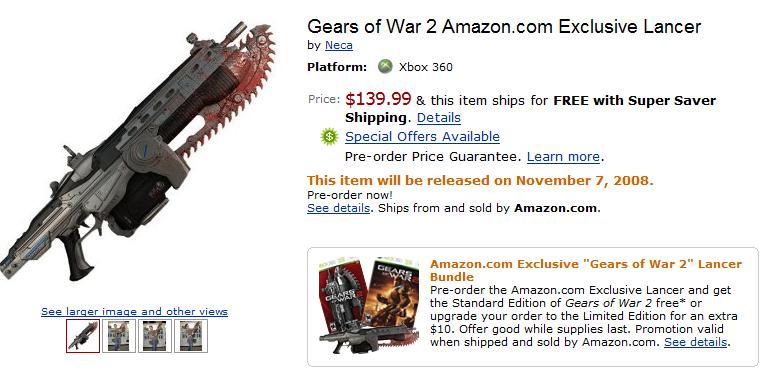Select the fourth product thumbnail
770x383 pixels.
tap(191, 336)
